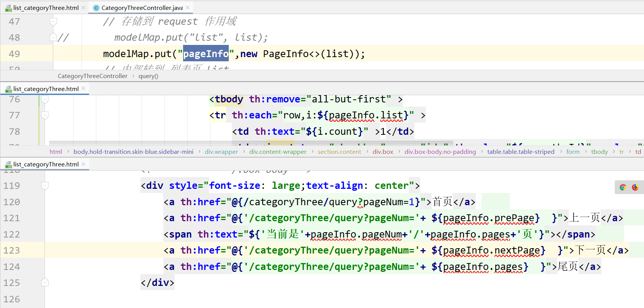Select CategoryThreeController breadcrumb
The image size is (644, 308).
tap(92, 76)
